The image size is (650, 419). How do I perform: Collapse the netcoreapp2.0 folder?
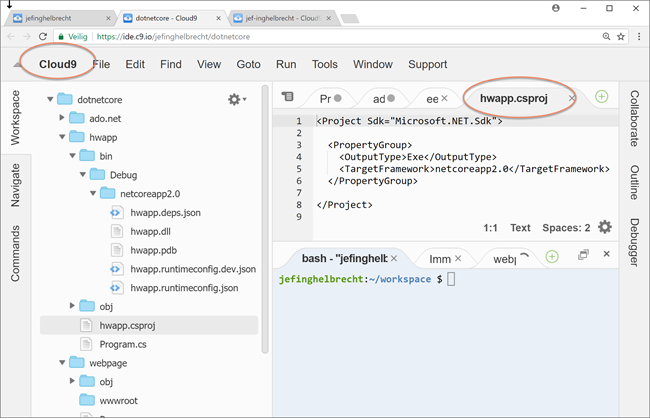(x=93, y=193)
